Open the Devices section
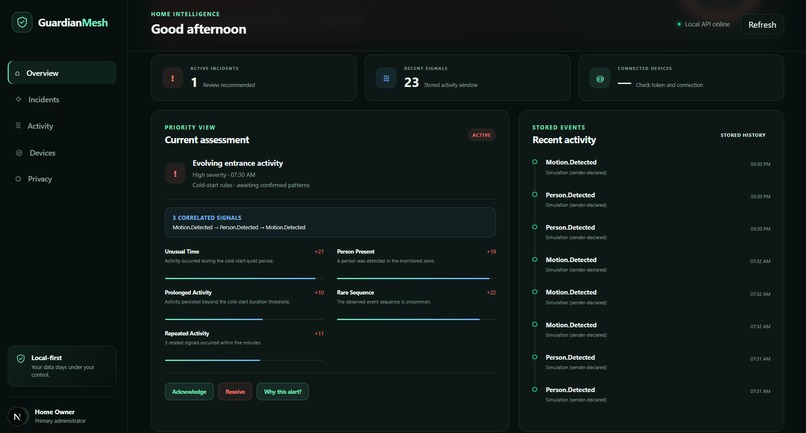Viewport: 806px width, 433px height. [62, 153]
